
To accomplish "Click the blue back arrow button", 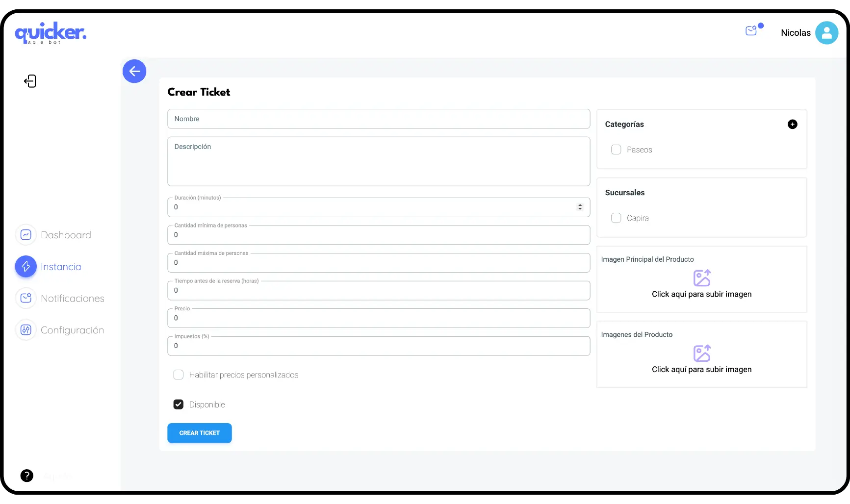I will pyautogui.click(x=134, y=71).
